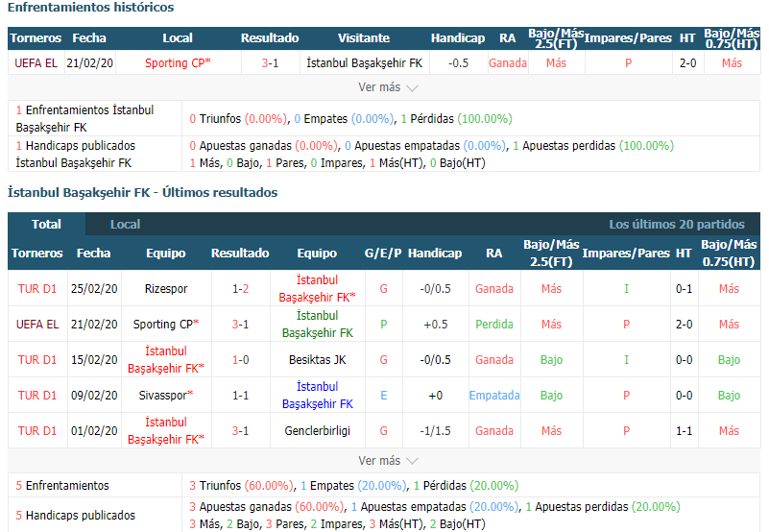Click the Handicap header in historical table
The width and height of the screenshot is (769, 532).
(x=458, y=37)
